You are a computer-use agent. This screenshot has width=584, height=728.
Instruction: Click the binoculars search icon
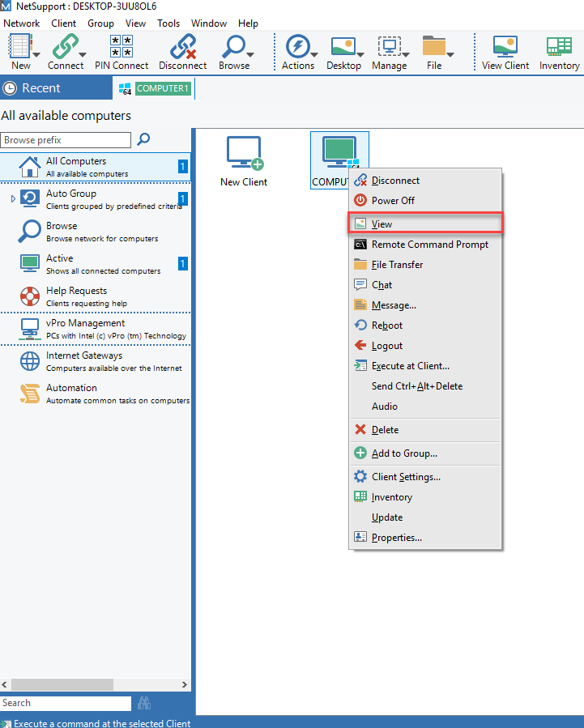point(144,703)
